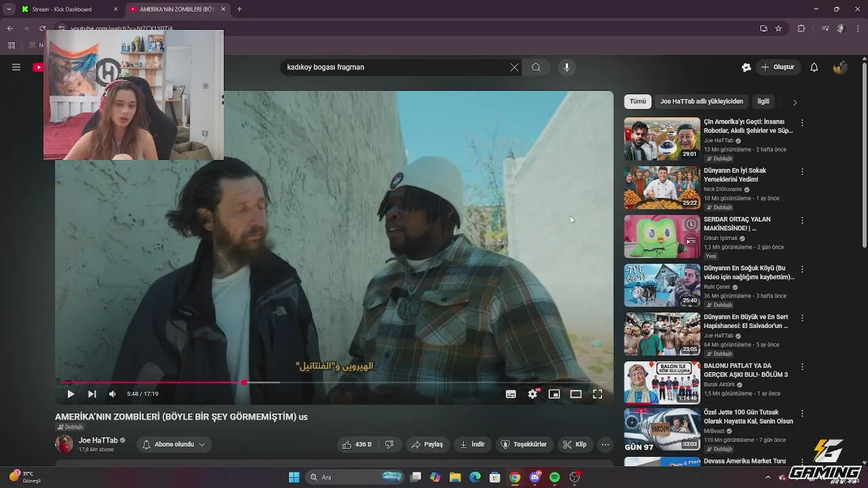Viewport: 868px width, 488px height.
Task: Open the Oluştur create button
Action: tap(777, 67)
